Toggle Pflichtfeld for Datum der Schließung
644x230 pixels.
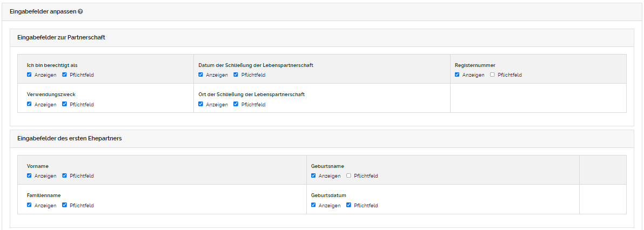(x=236, y=75)
